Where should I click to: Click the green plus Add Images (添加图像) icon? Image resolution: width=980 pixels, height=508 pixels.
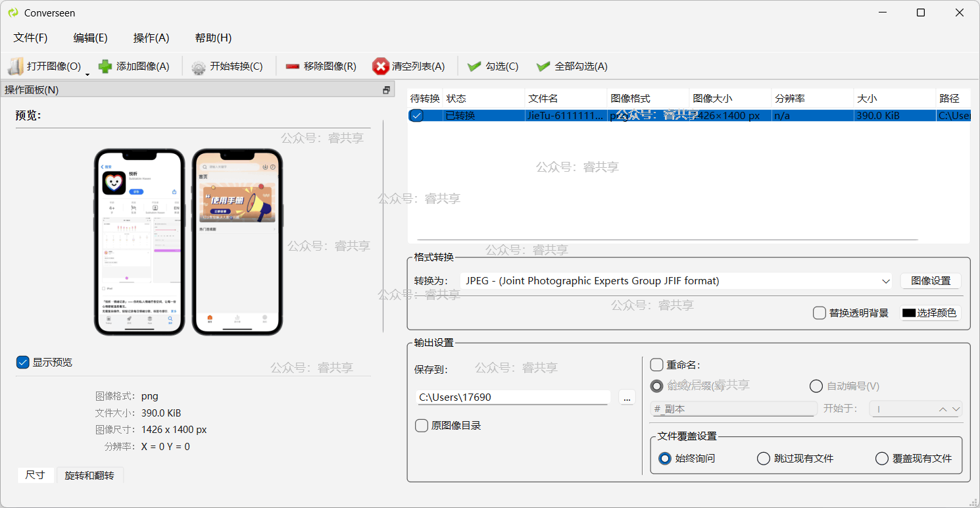coord(105,66)
